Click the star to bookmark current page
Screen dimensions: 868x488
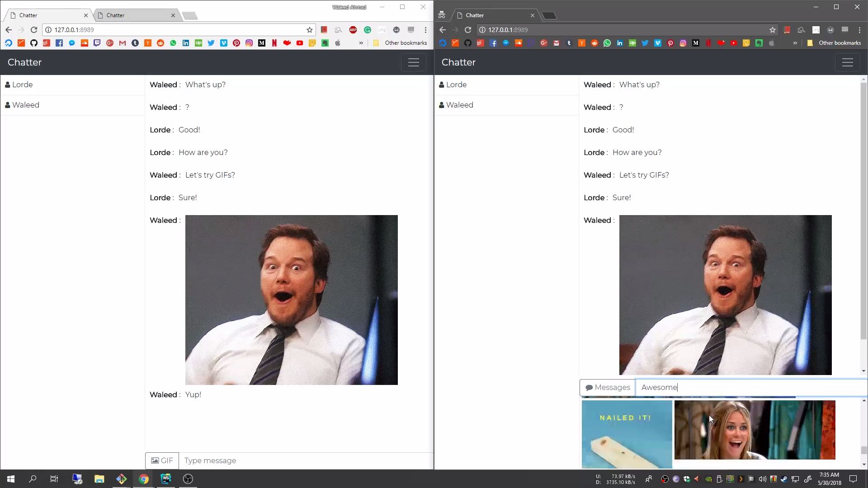[x=309, y=30]
